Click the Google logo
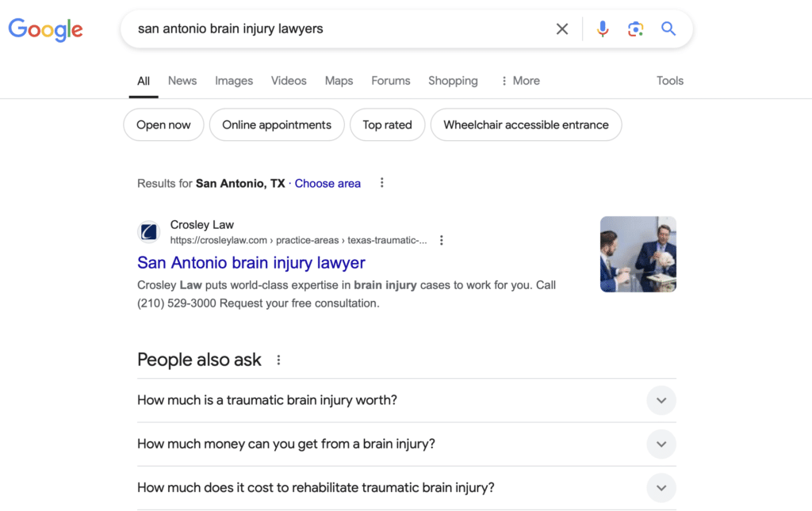 click(45, 29)
